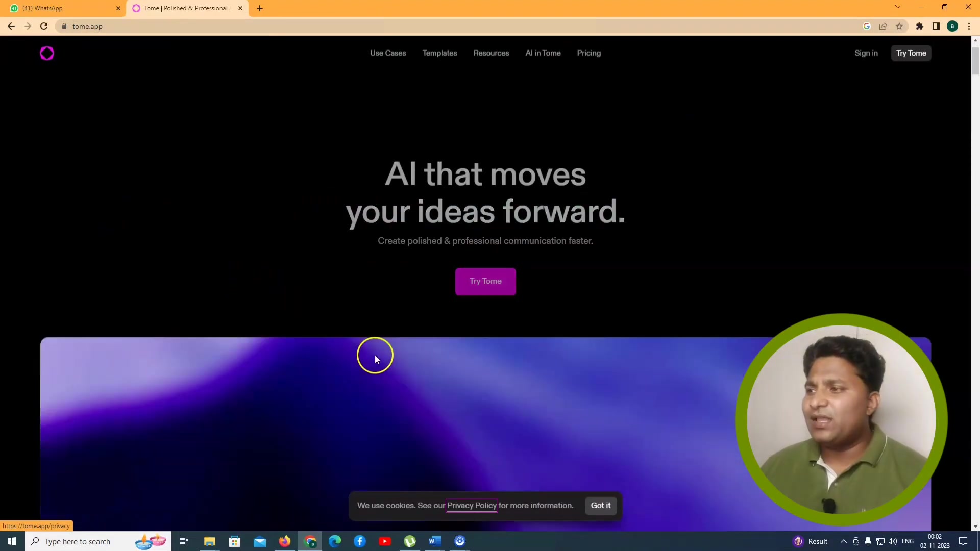Select the Tome browser tab
The height and width of the screenshot is (551, 980).
click(187, 8)
